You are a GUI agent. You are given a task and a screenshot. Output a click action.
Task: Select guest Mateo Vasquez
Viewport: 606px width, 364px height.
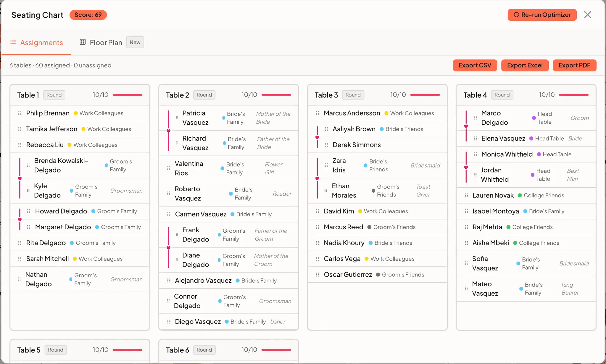pyautogui.click(x=526, y=289)
